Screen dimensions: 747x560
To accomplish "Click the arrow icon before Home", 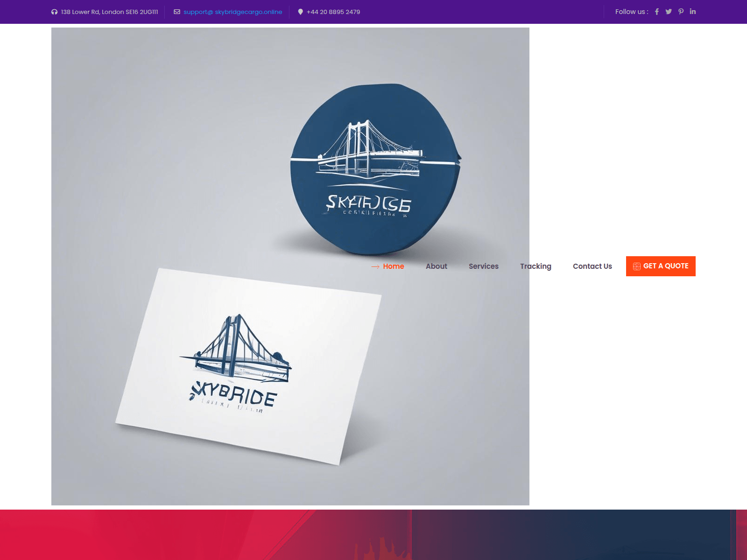I will point(375,267).
